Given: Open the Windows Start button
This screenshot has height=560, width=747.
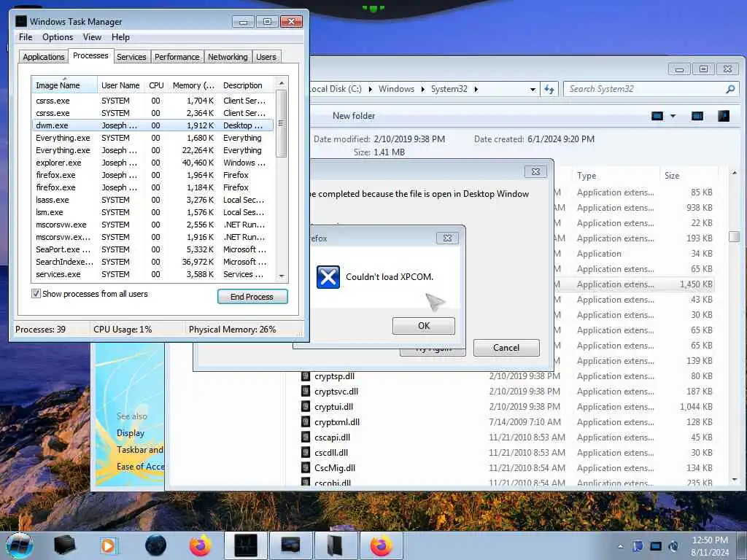Looking at the screenshot, I should pyautogui.click(x=19, y=545).
